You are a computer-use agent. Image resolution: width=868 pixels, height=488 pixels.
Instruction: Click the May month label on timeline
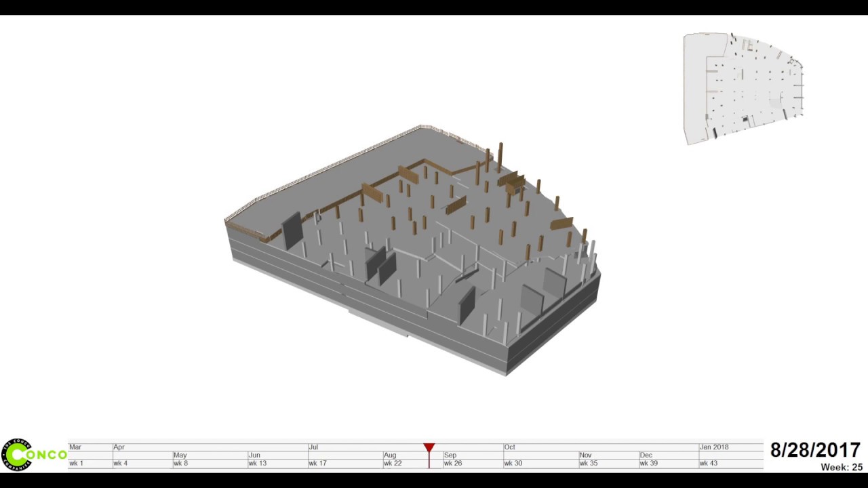pos(180,455)
